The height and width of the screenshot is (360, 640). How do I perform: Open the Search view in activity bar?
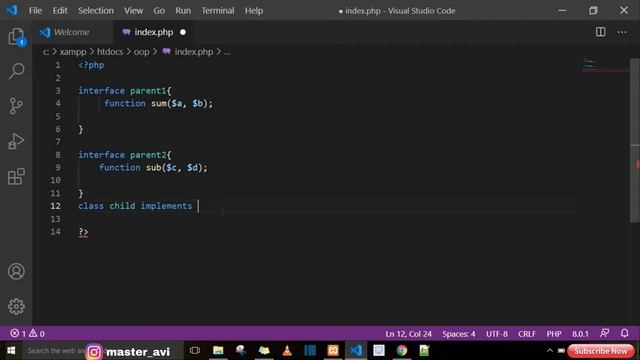coord(16,71)
